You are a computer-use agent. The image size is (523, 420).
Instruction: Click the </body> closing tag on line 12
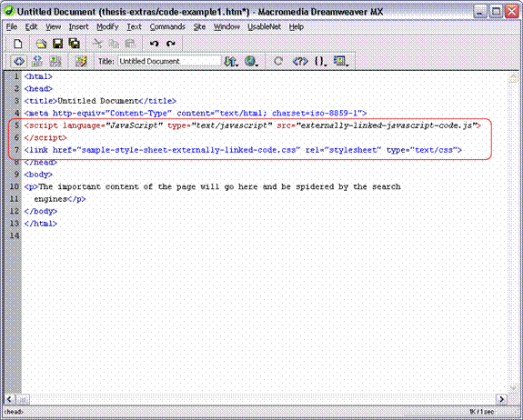point(40,211)
